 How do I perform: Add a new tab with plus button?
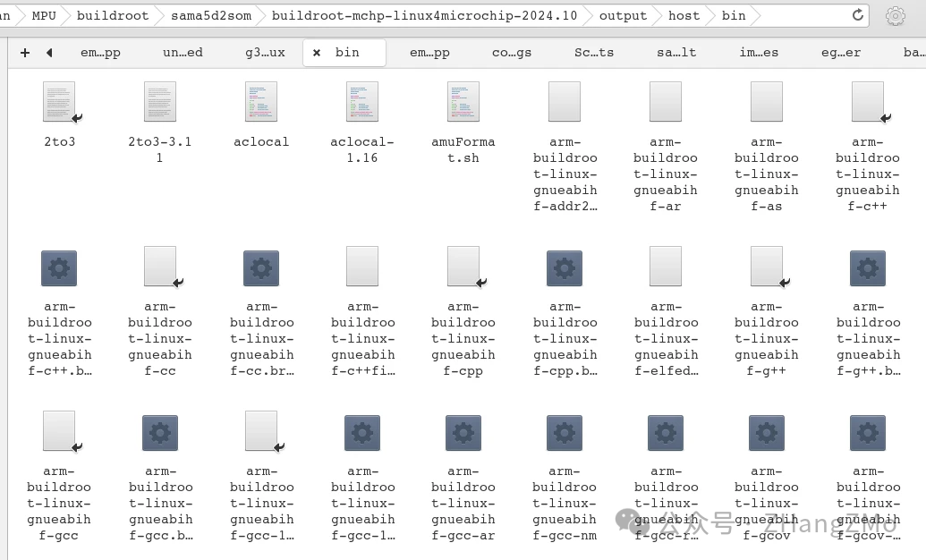[x=25, y=53]
